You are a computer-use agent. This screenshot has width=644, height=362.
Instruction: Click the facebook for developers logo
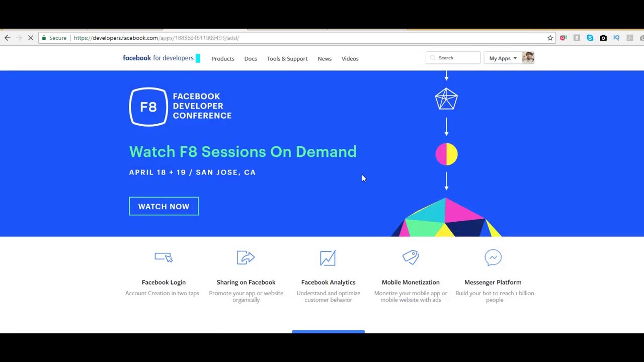162,58
